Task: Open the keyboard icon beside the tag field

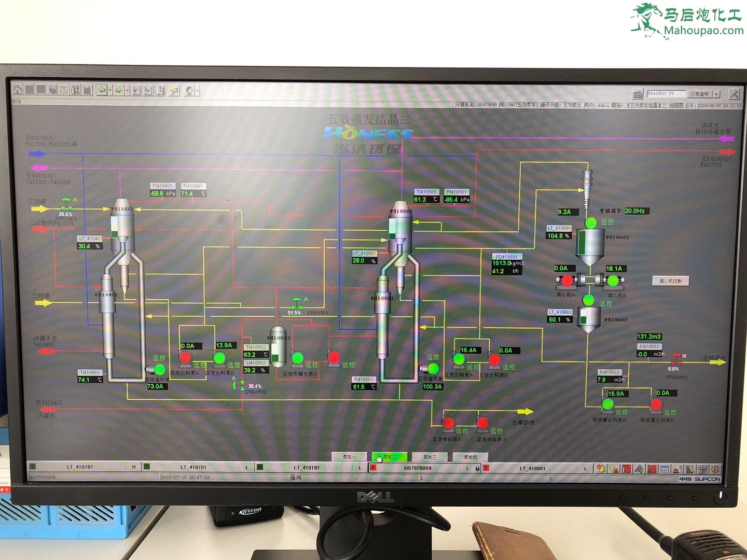Action: (638, 94)
